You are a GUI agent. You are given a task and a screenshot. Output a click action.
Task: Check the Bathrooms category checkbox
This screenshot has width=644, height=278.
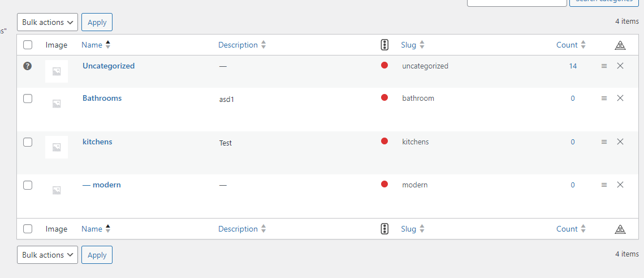click(28, 99)
